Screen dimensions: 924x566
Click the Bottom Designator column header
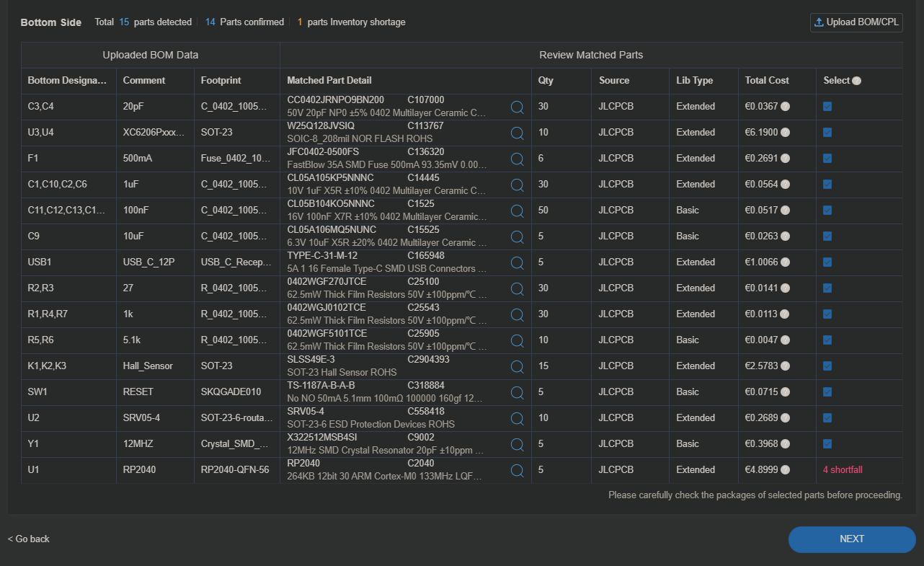click(x=67, y=81)
